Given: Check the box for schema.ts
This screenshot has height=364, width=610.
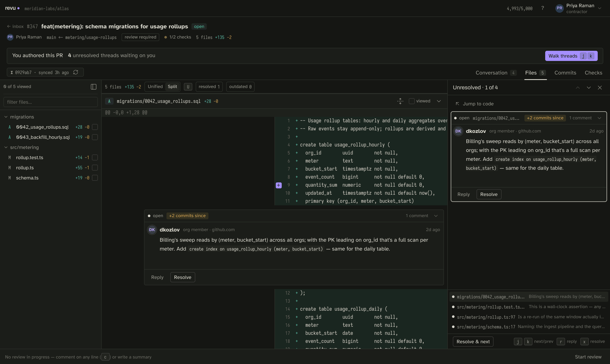Looking at the screenshot, I should pyautogui.click(x=95, y=178).
